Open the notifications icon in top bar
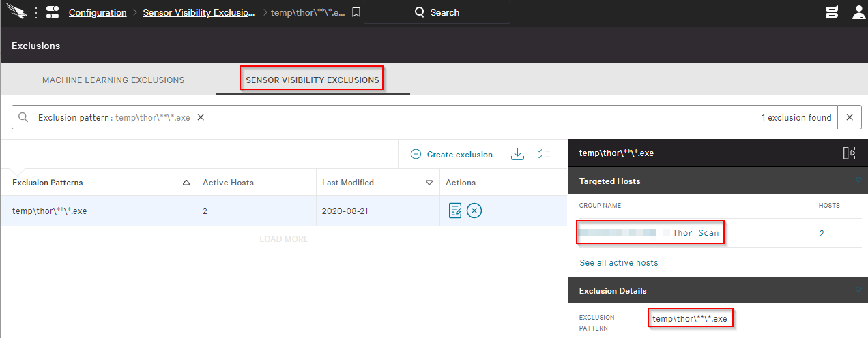The image size is (868, 338). tap(831, 12)
